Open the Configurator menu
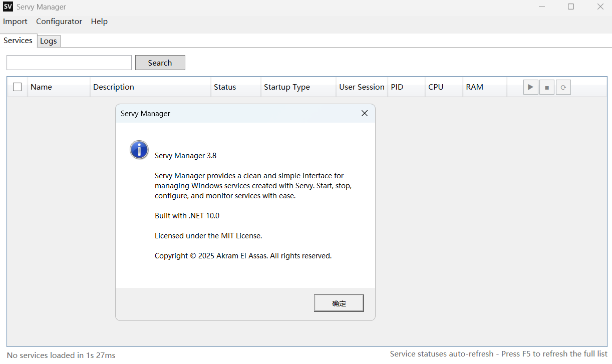 coord(59,22)
